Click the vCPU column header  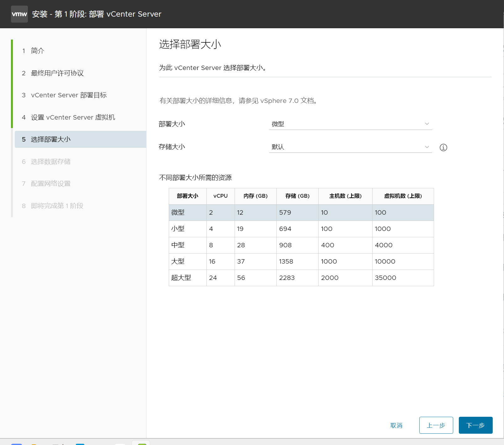coord(220,196)
